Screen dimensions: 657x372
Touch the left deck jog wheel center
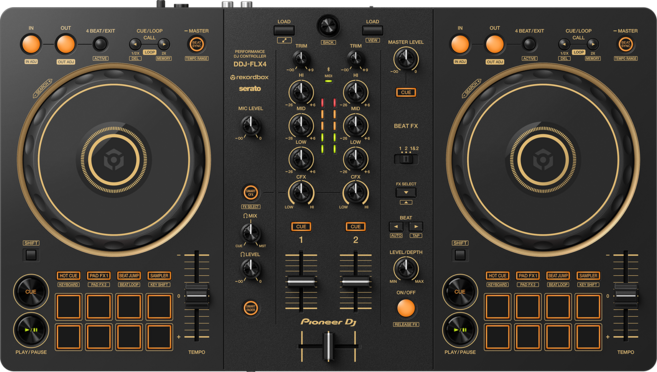click(x=114, y=160)
